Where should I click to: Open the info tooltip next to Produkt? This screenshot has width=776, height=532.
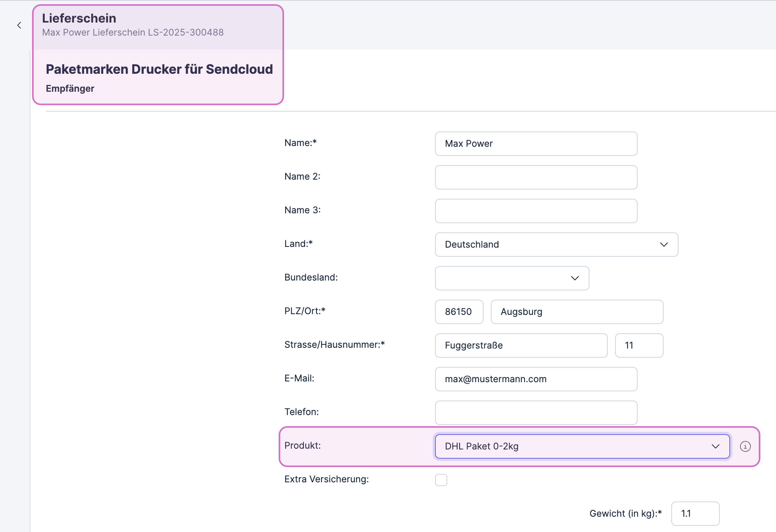click(745, 446)
